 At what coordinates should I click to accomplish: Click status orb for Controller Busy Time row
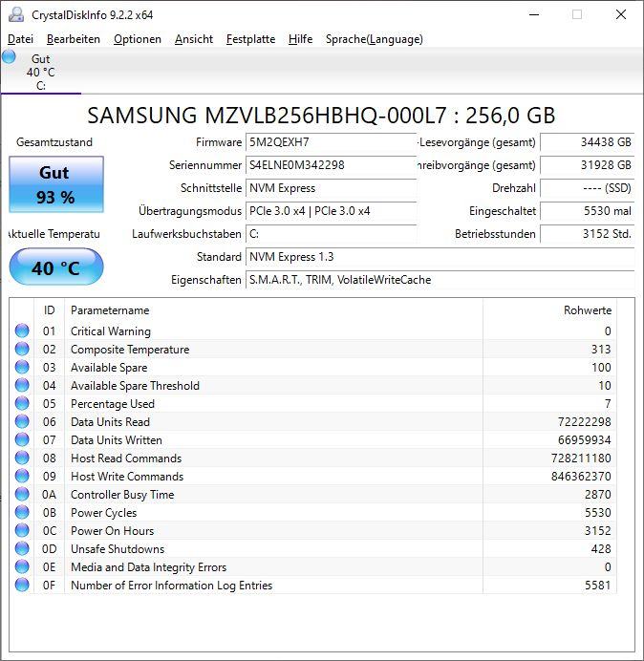[x=22, y=494]
